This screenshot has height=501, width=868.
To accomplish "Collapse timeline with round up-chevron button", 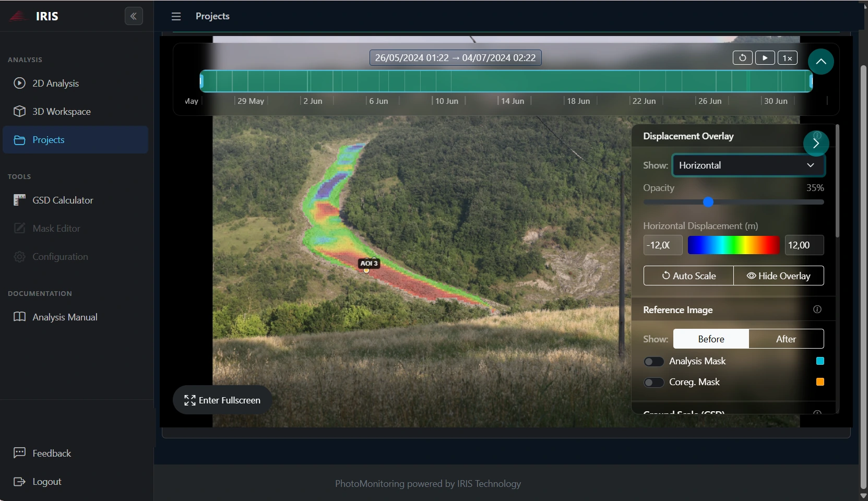I will (x=821, y=62).
